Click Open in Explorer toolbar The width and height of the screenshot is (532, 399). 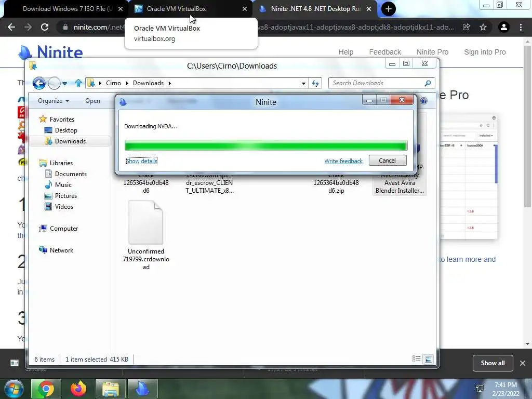[92, 101]
